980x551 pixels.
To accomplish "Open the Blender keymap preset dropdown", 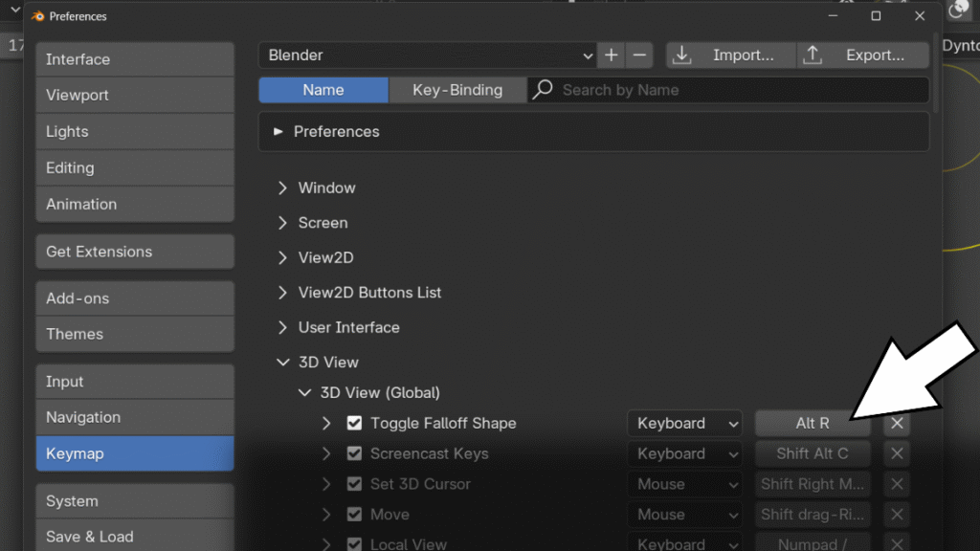I will 426,55.
